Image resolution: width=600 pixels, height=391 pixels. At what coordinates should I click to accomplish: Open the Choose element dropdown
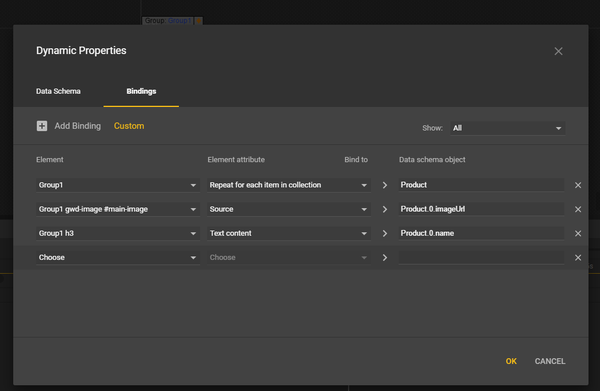coord(117,257)
